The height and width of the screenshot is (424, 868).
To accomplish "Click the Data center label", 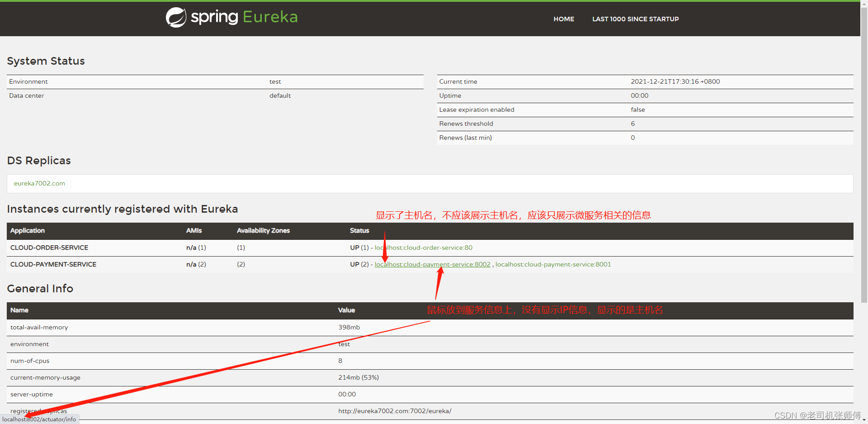I will (26, 95).
